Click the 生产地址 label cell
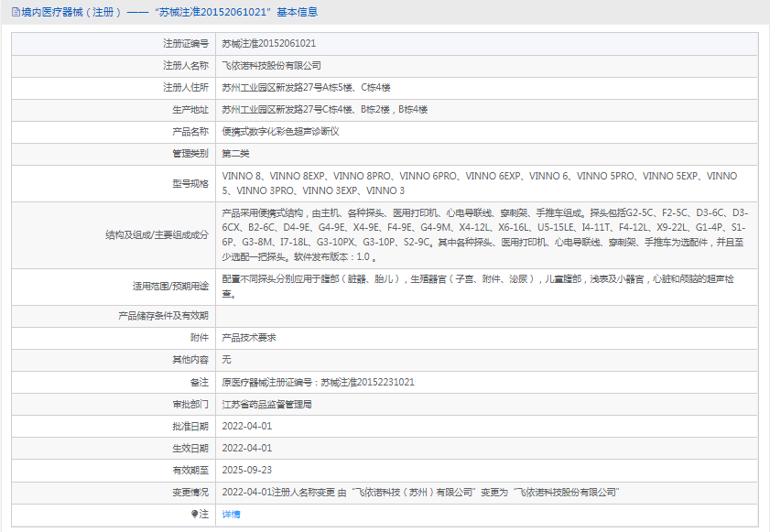Image resolution: width=770 pixels, height=532 pixels. 114,110
